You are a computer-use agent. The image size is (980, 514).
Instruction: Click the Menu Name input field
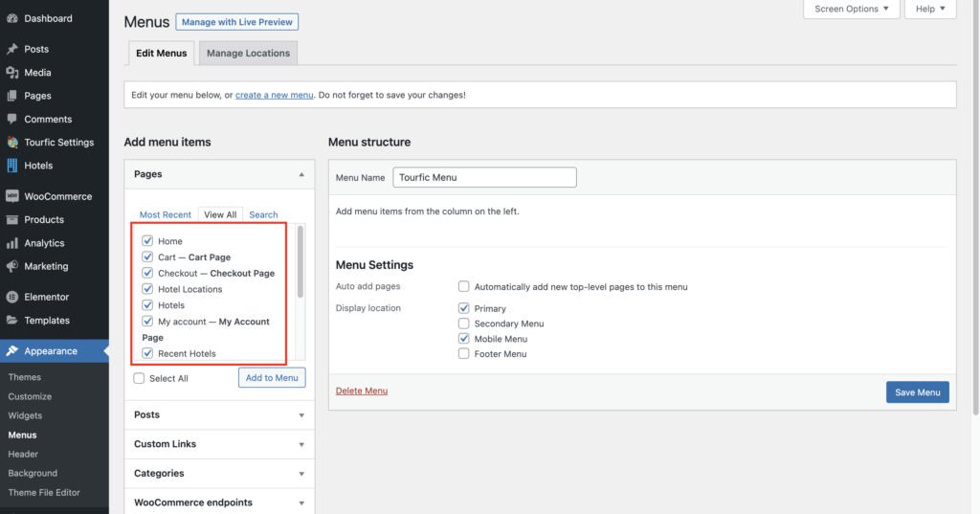pos(484,177)
